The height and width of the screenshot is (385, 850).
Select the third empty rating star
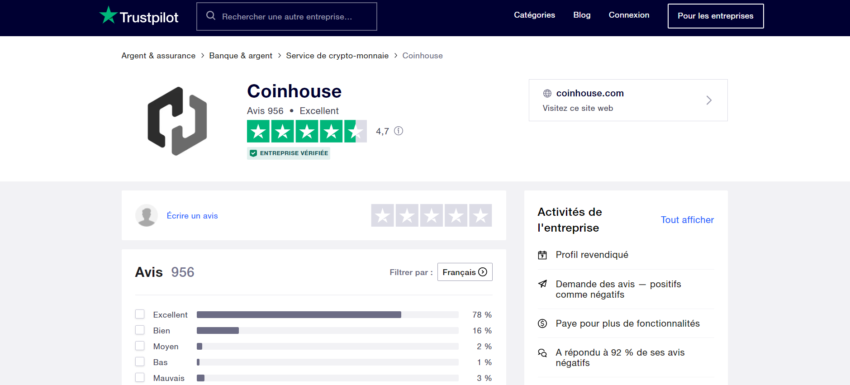432,215
